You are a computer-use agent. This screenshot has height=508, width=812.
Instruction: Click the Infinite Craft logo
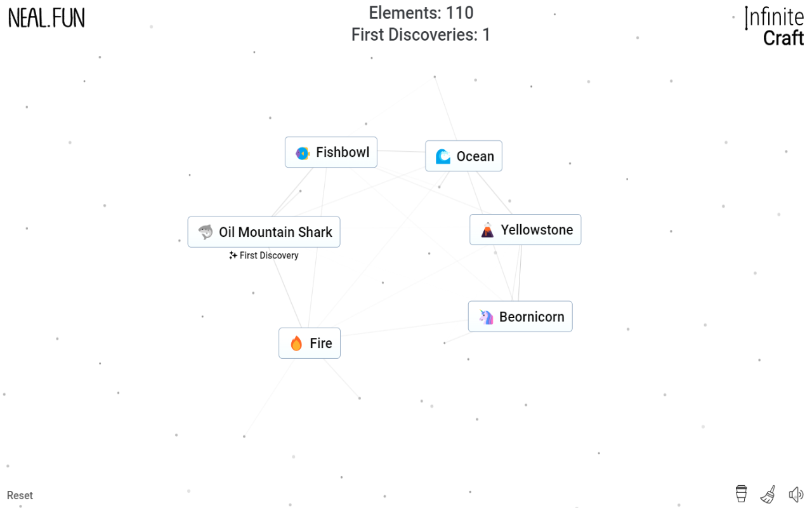(775, 27)
